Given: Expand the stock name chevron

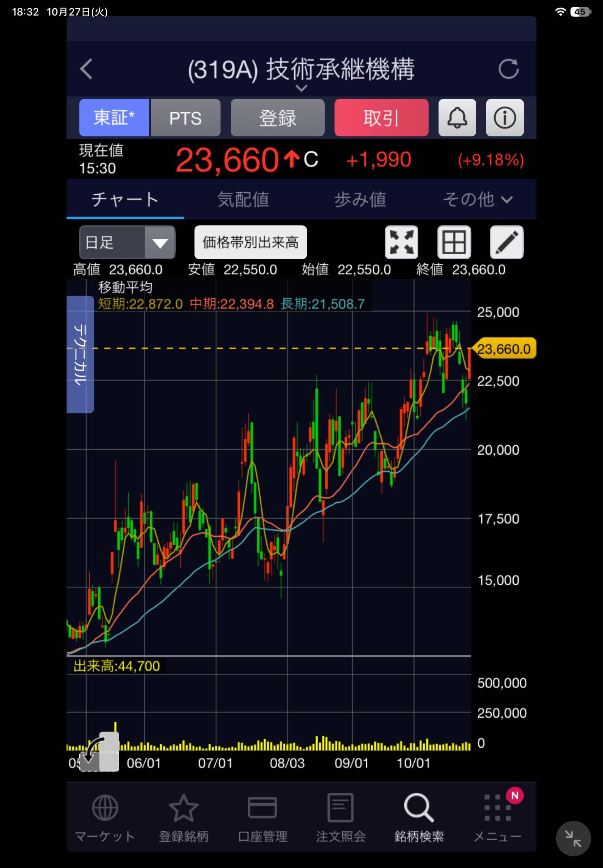Looking at the screenshot, I should pos(301,88).
